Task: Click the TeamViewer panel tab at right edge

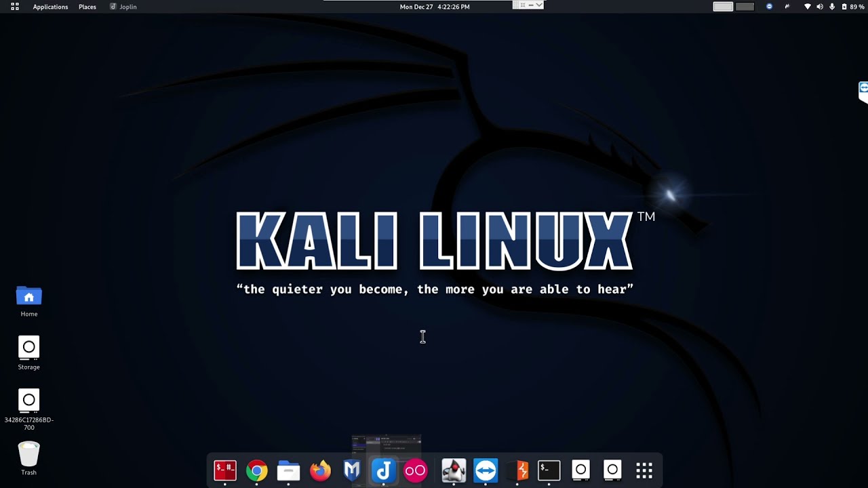Action: pyautogui.click(x=863, y=91)
